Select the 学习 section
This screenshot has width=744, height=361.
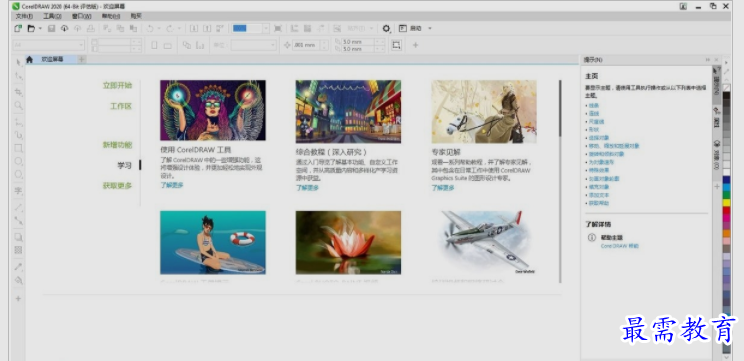[124, 166]
